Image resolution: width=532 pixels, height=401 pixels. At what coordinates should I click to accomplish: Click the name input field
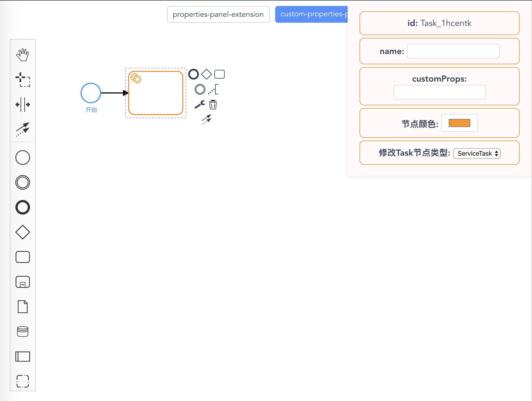click(x=453, y=51)
